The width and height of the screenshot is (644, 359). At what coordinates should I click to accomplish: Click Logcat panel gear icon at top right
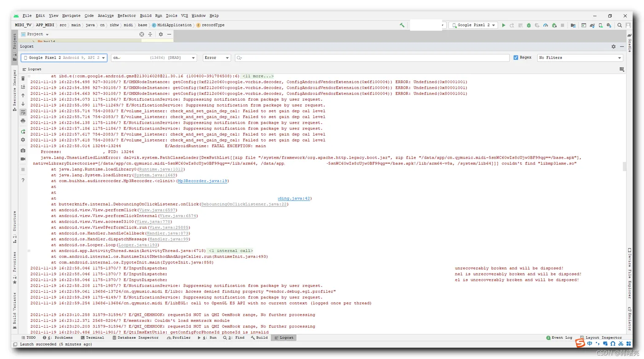(613, 46)
